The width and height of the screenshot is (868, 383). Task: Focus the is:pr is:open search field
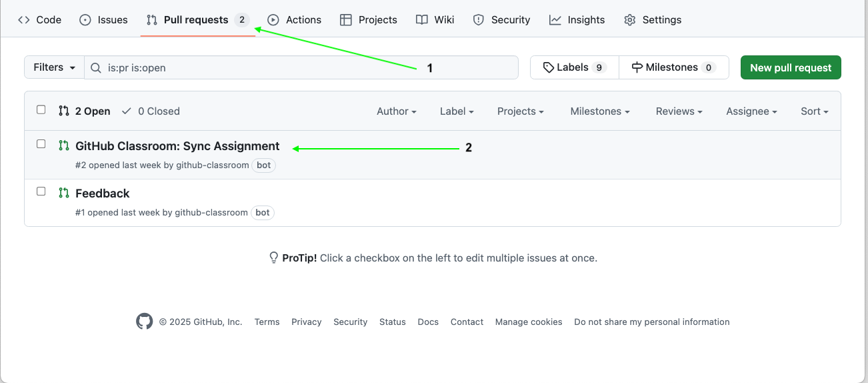[x=301, y=67]
